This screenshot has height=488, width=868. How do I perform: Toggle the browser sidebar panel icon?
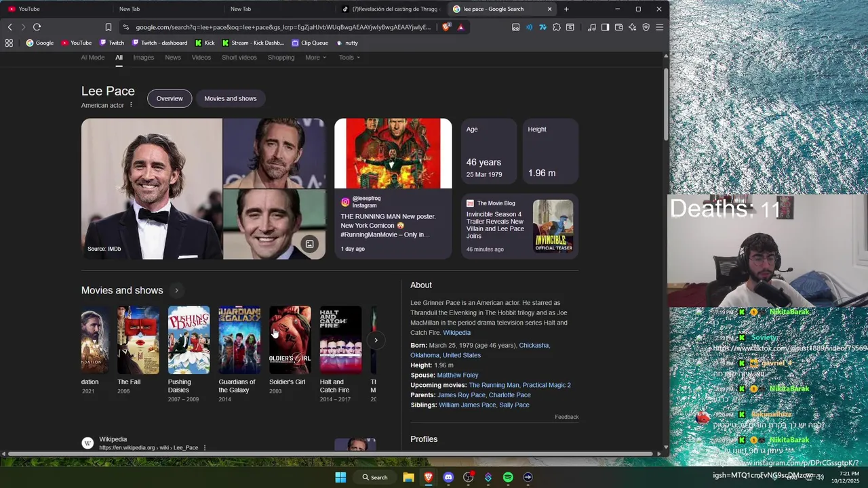pyautogui.click(x=605, y=27)
